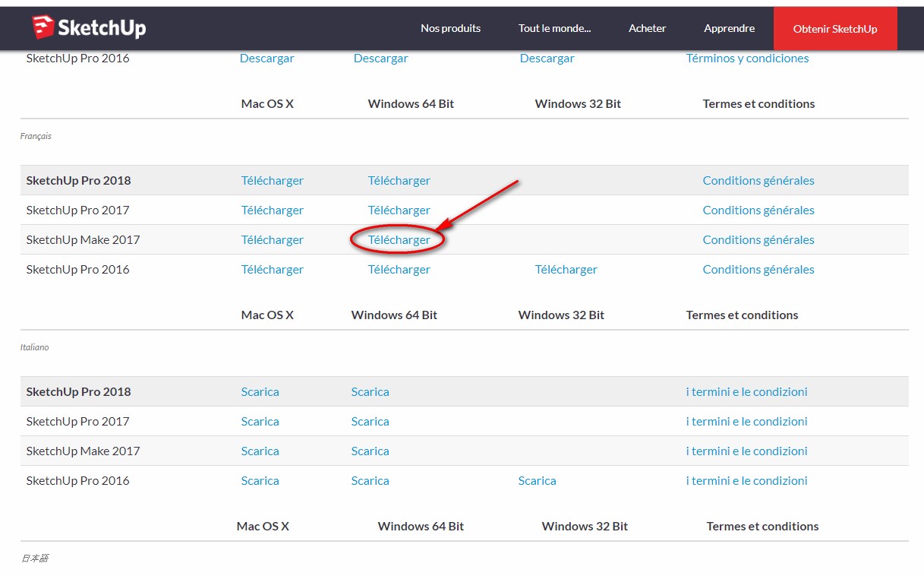Télécharger SketchUp Pro 2017 for Mac OS X
The image size is (924, 576).
click(273, 210)
